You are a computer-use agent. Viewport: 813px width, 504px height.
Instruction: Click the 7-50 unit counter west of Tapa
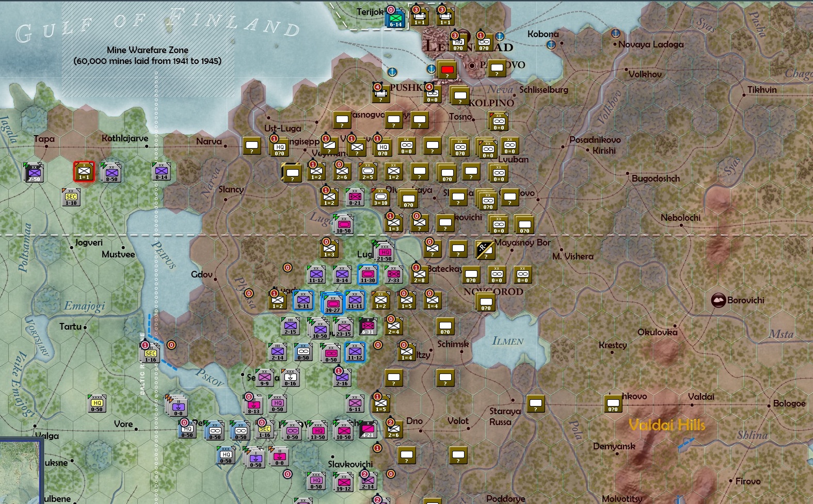pyautogui.click(x=34, y=172)
